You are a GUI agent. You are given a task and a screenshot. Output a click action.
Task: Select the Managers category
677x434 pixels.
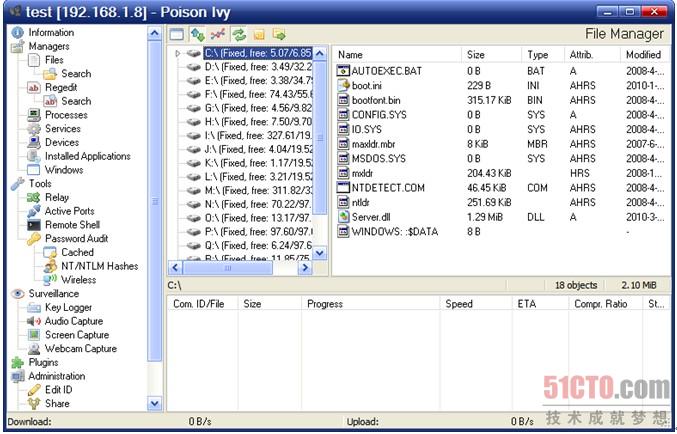click(x=49, y=46)
